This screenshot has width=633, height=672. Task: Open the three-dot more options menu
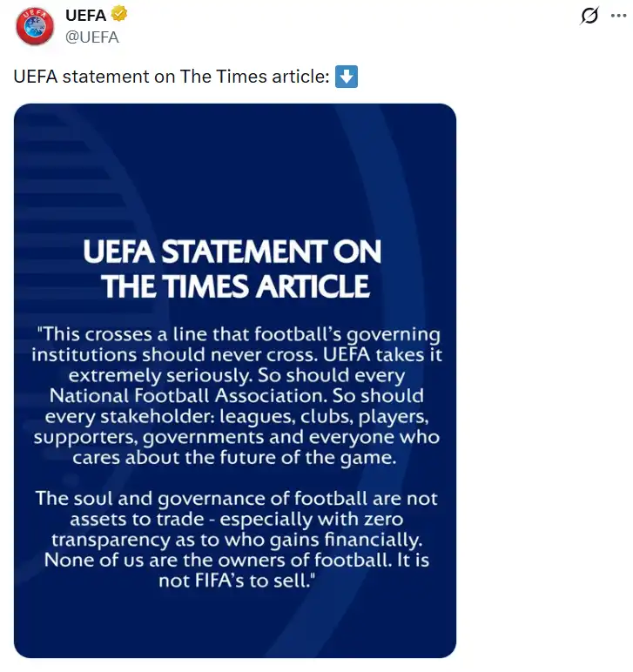(x=618, y=16)
